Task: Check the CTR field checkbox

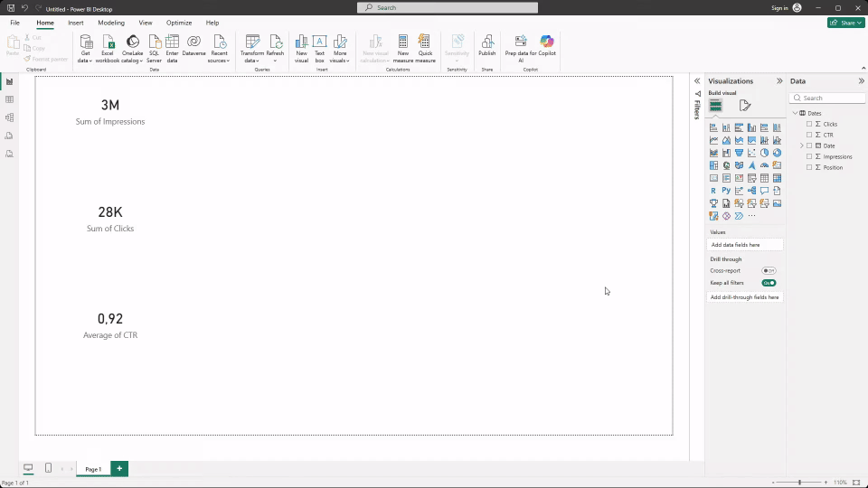Action: pyautogui.click(x=809, y=135)
